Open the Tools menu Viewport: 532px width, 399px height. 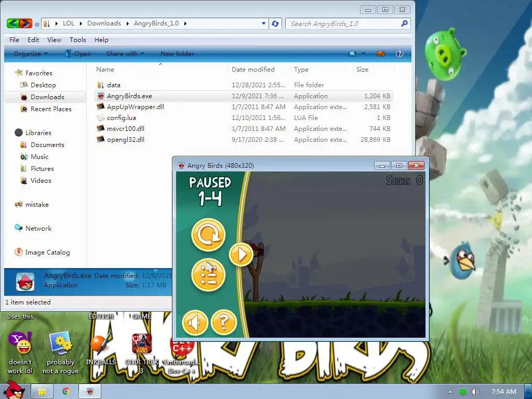[78, 39]
